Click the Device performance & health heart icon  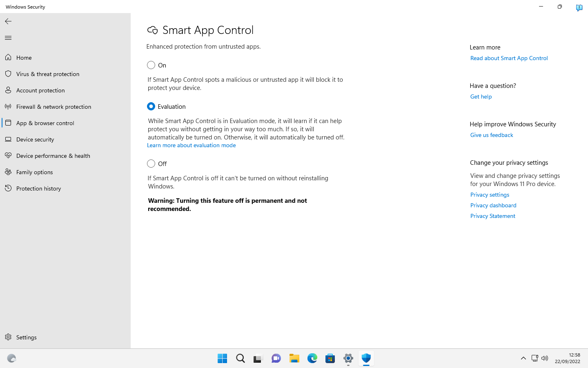[x=8, y=156]
